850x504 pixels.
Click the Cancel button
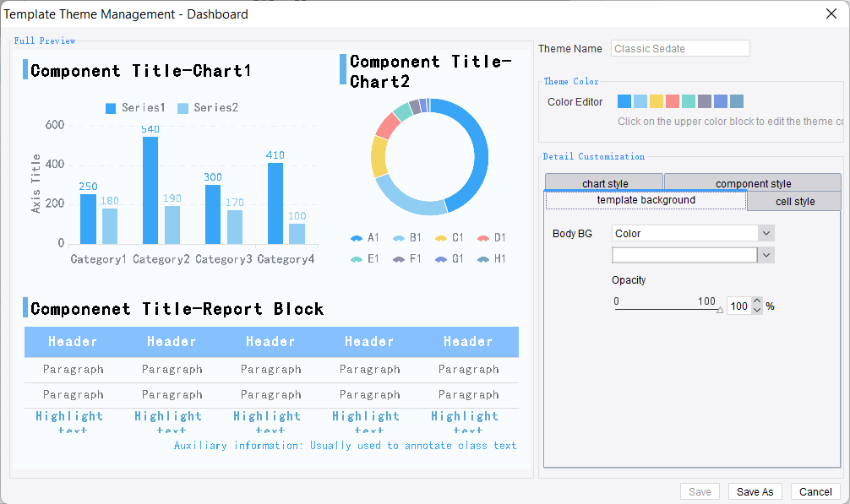pyautogui.click(x=815, y=491)
